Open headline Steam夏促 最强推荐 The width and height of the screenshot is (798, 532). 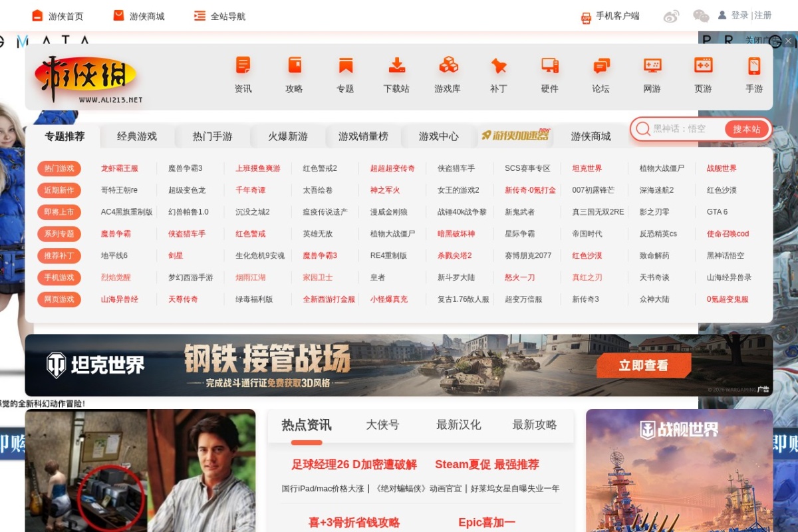[x=487, y=464]
